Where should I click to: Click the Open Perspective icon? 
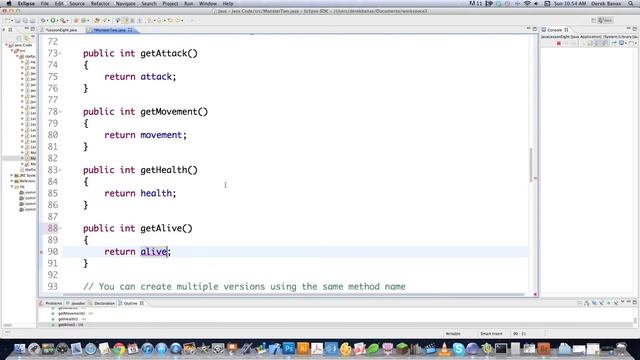(x=593, y=20)
